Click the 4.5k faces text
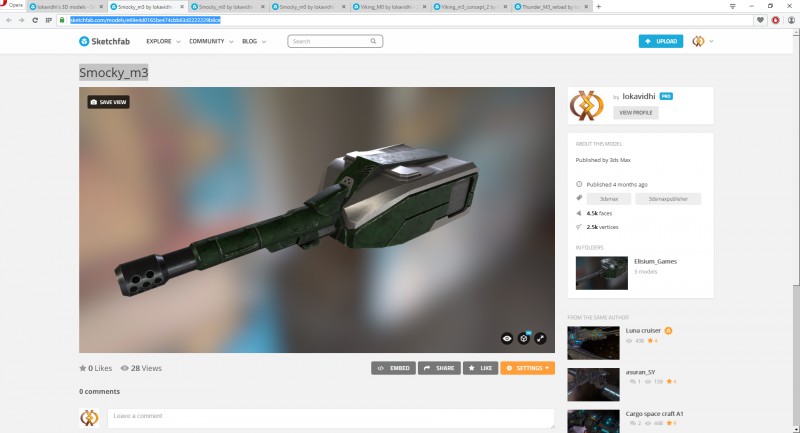The image size is (800, 433). tap(599, 213)
